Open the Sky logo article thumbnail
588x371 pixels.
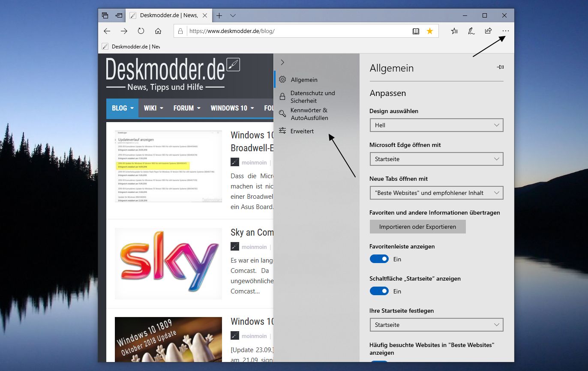click(168, 263)
